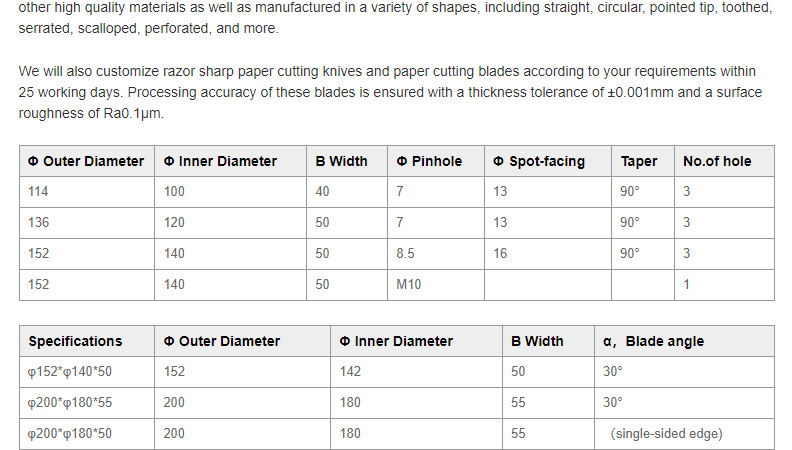Viewport: 792px width, 450px height.
Task: Select the 136 outer diameter cell
Action: [x=38, y=223]
